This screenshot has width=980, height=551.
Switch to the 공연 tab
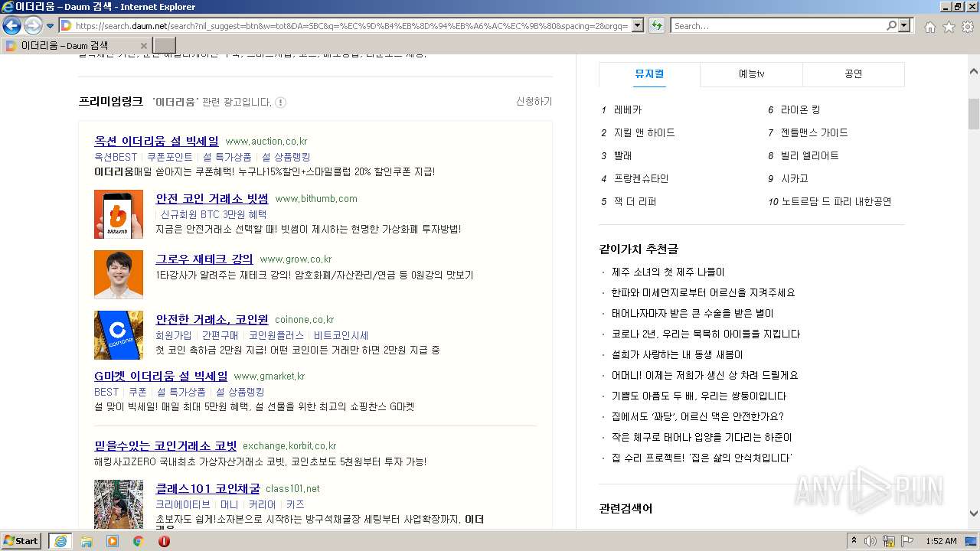tap(854, 74)
